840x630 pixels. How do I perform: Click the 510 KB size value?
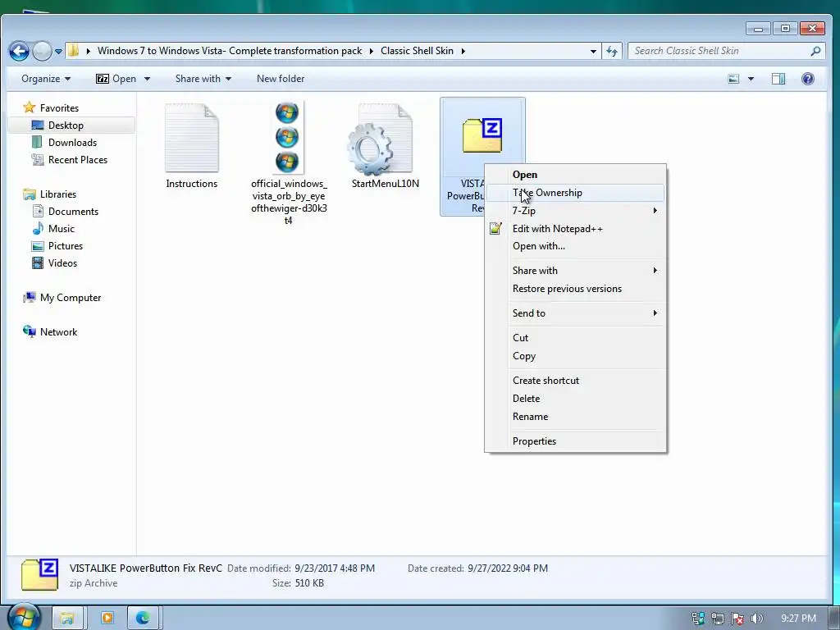[x=309, y=583]
